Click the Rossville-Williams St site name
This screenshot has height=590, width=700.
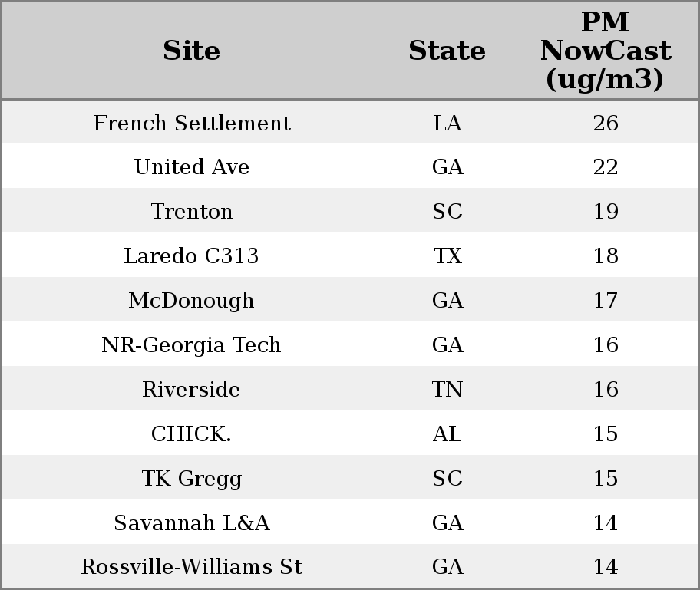coord(191,567)
